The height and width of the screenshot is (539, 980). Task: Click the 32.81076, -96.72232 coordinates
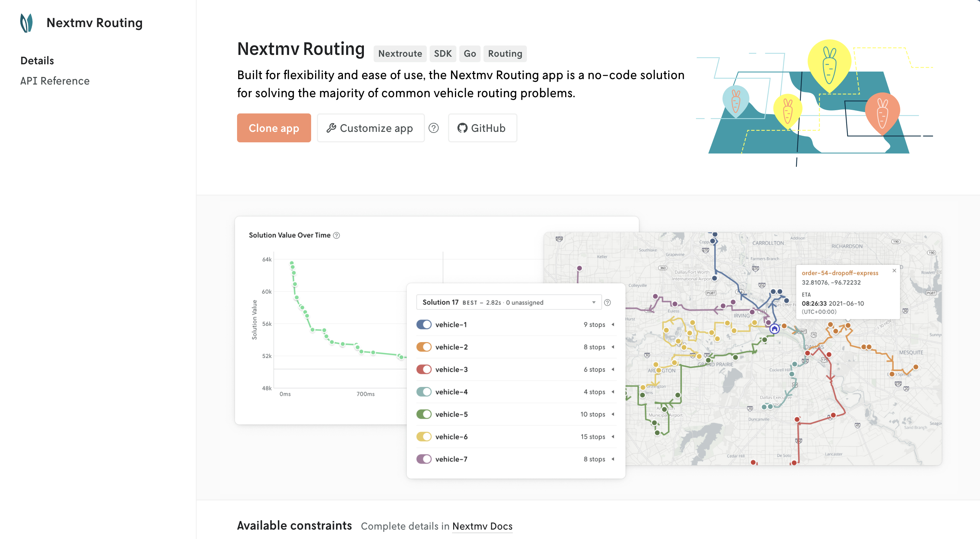831,283
